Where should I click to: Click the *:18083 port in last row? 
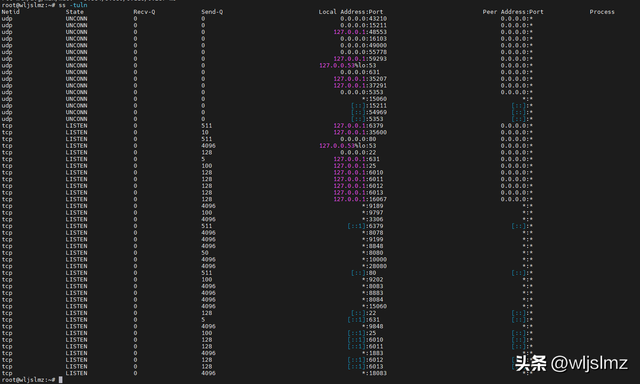(x=374, y=373)
